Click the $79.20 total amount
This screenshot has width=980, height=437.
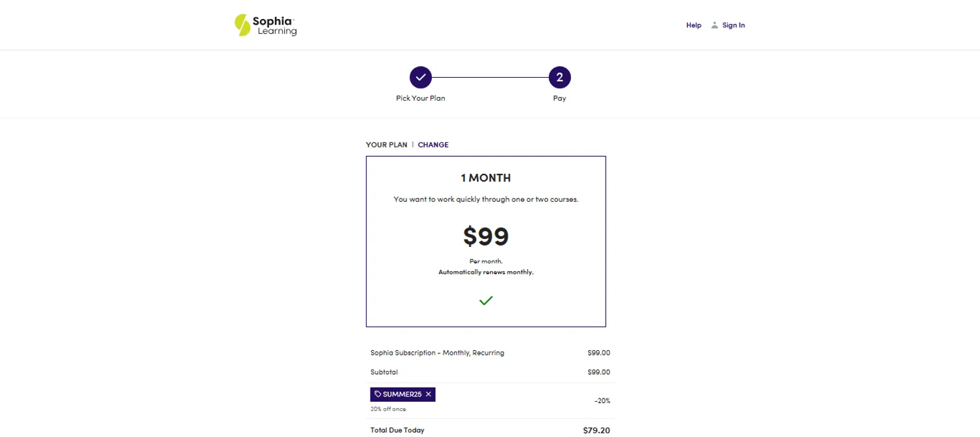(596, 430)
